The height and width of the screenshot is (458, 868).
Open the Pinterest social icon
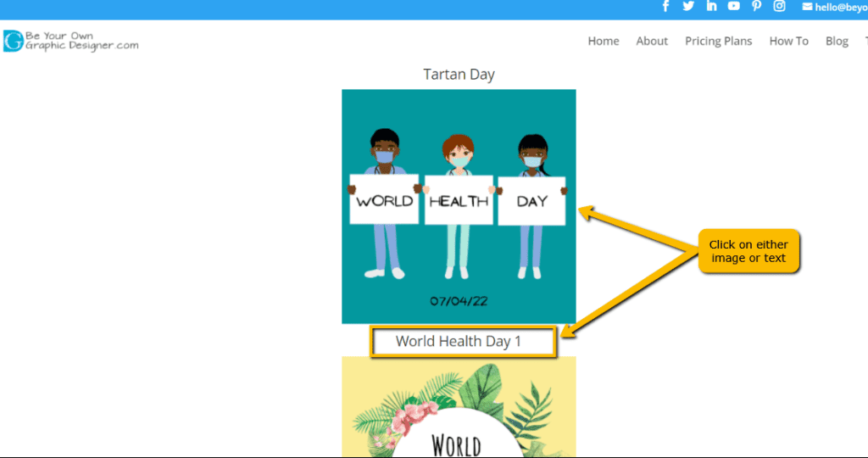(x=757, y=6)
